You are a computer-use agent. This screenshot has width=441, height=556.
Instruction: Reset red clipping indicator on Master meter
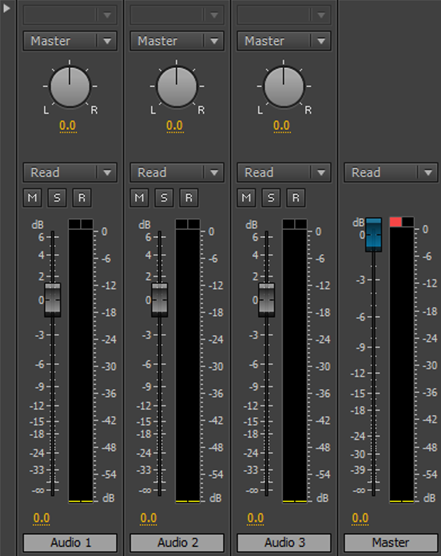point(396,222)
